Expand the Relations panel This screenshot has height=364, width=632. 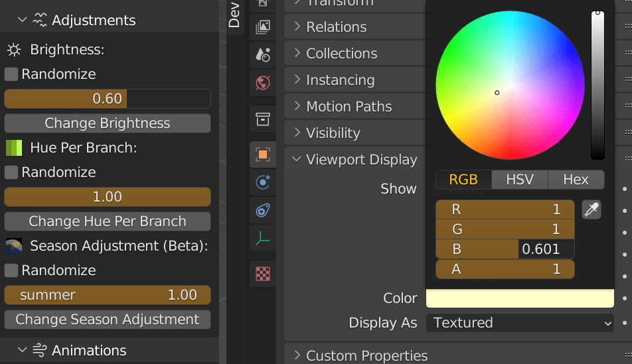[297, 27]
